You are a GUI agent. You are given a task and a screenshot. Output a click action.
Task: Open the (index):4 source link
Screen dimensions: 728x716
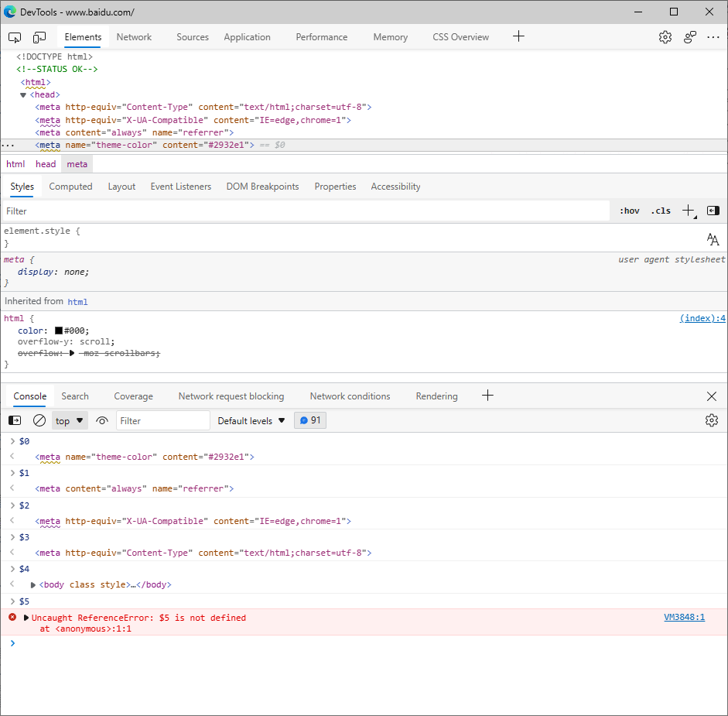pyautogui.click(x=702, y=318)
